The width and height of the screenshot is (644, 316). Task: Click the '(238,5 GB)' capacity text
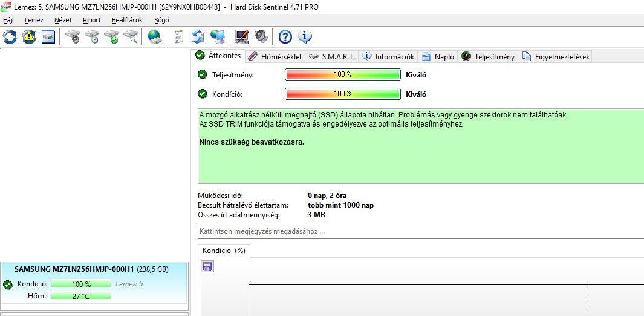[152, 269]
